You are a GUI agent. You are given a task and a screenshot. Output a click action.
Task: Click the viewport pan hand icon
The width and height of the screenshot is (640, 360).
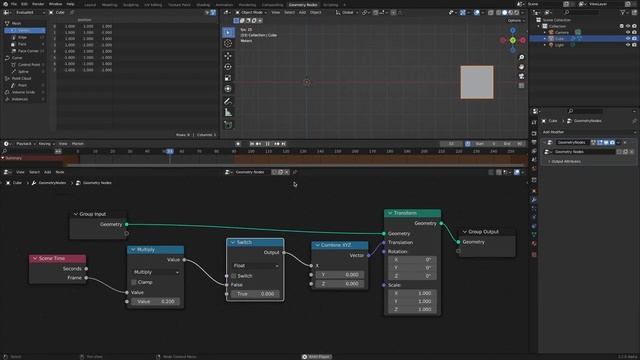pos(521,67)
